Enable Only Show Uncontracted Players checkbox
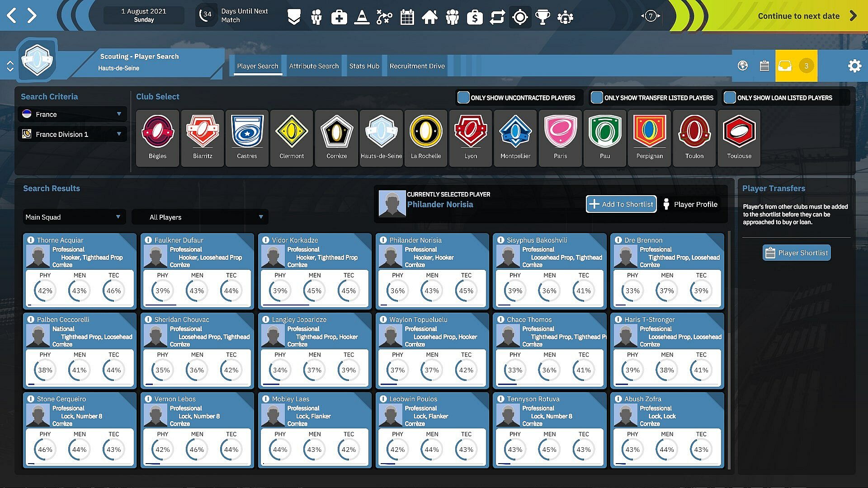 pos(463,98)
